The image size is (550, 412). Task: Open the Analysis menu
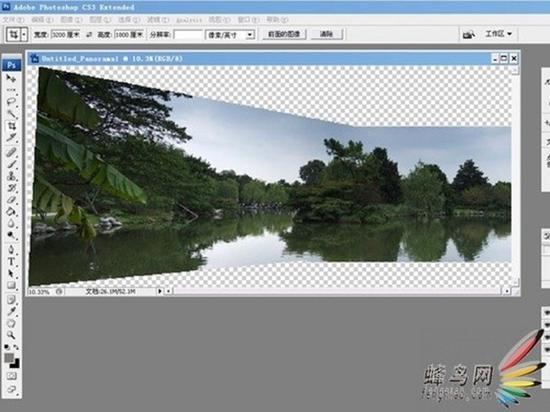click(x=189, y=20)
